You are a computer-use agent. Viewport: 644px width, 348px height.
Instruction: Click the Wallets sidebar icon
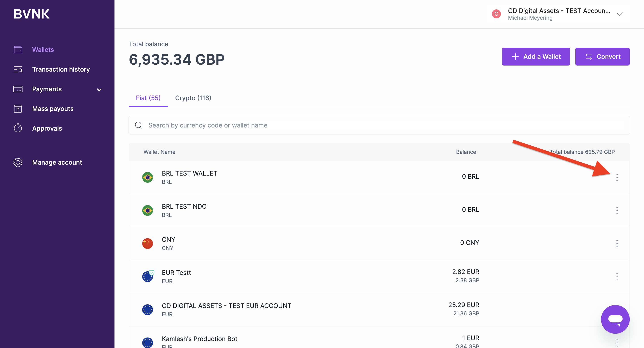tap(18, 49)
